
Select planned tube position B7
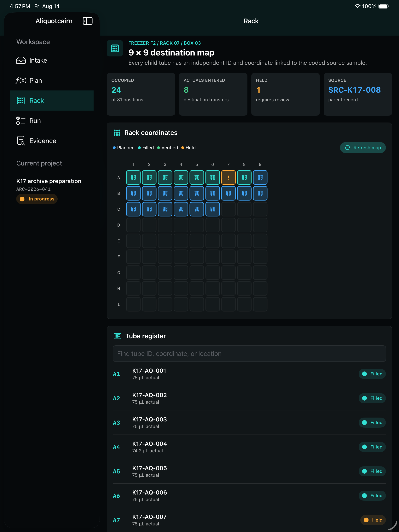coord(228,193)
